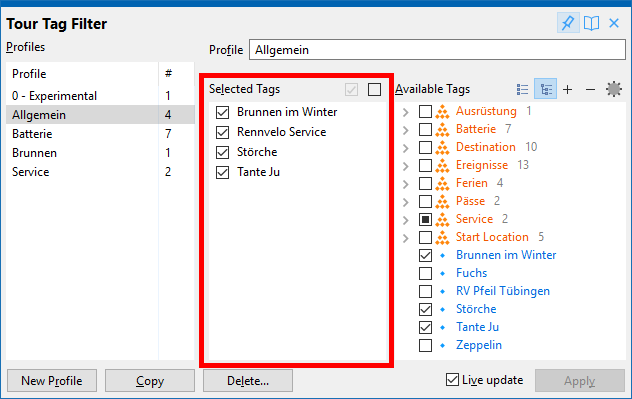Click the Zeppelin tag diamond icon
This screenshot has width=632, height=399.
pyautogui.click(x=442, y=345)
